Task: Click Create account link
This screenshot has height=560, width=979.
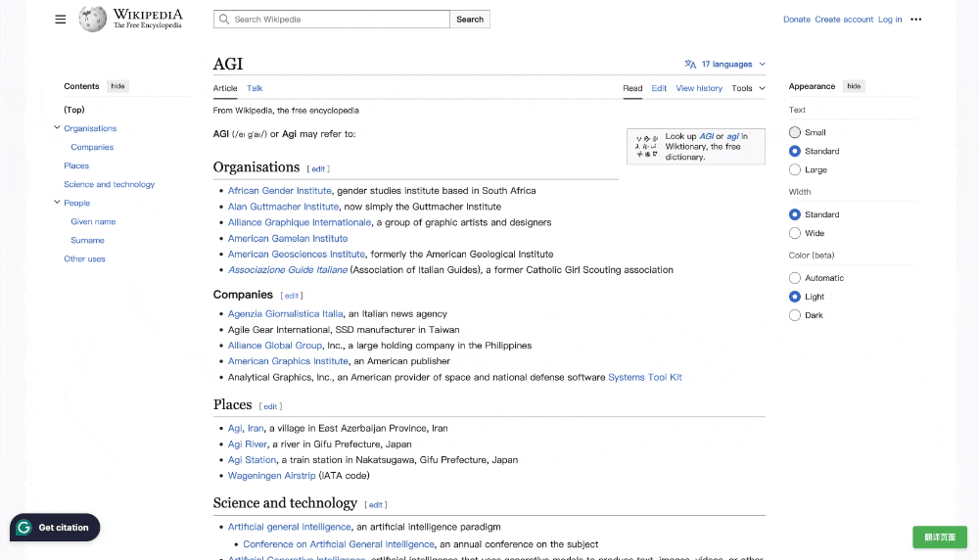Action: pyautogui.click(x=844, y=20)
